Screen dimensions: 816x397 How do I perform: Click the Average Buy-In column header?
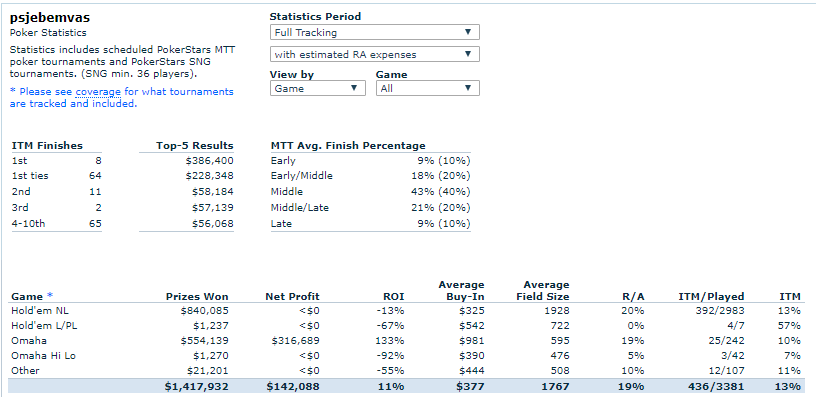(x=461, y=290)
